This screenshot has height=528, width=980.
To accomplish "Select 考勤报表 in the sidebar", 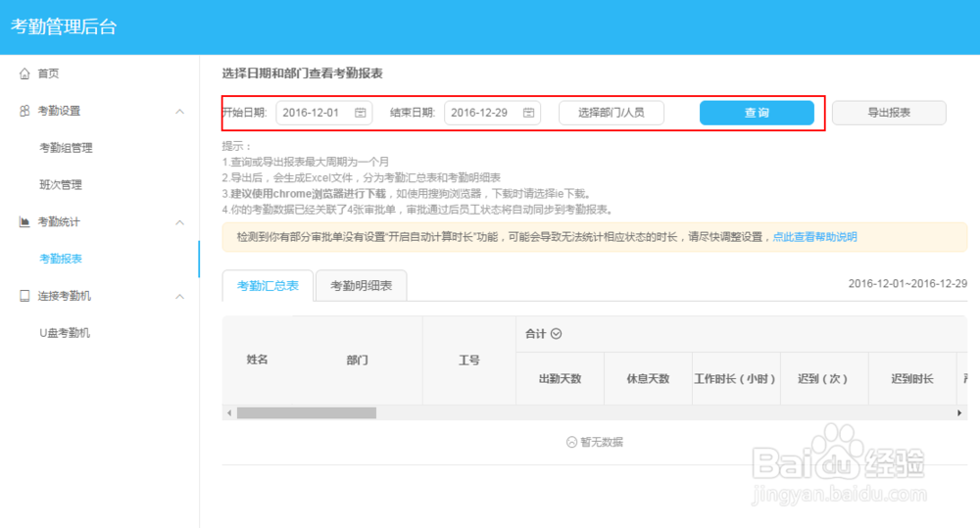I will [x=61, y=259].
